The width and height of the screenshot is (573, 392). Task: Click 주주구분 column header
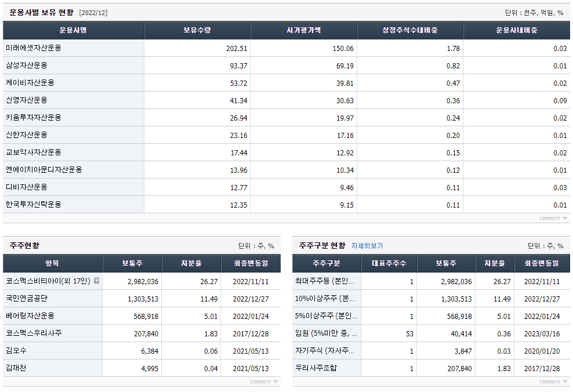pyautogui.click(x=327, y=263)
